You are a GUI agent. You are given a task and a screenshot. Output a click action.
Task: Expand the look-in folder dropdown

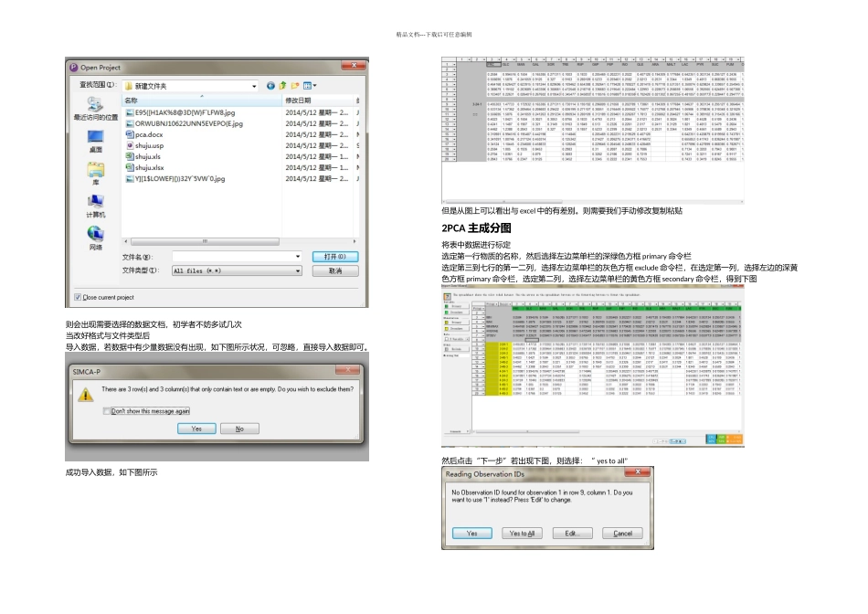click(x=256, y=85)
